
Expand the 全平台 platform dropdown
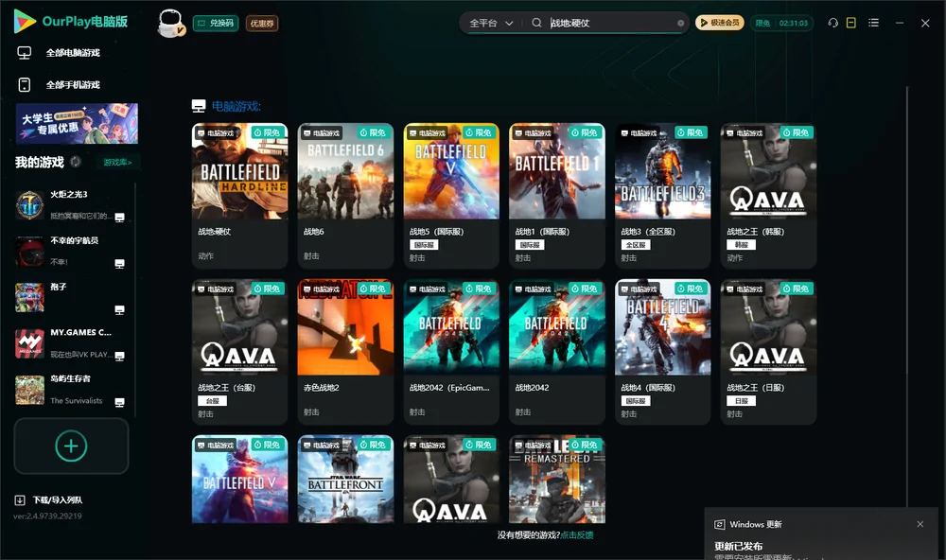coord(491,23)
